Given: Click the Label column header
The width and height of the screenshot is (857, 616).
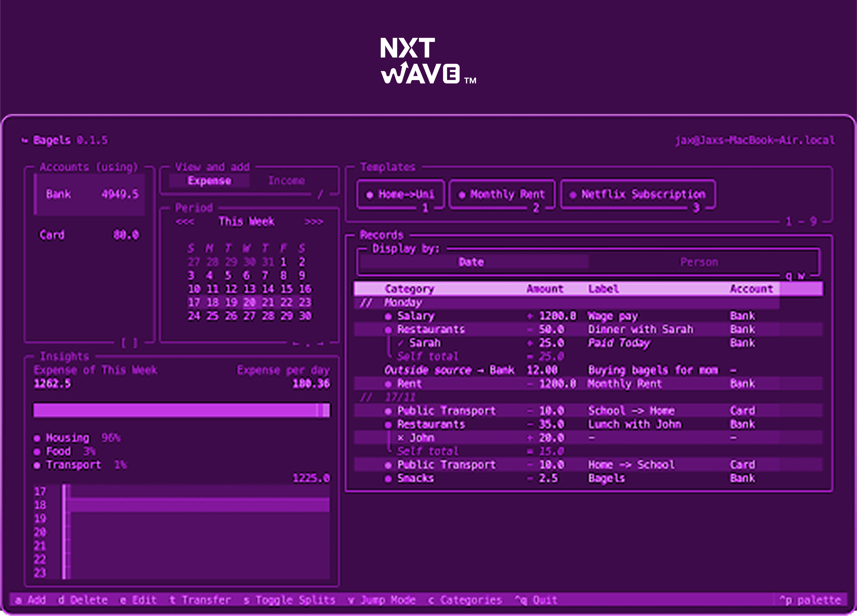Looking at the screenshot, I should tap(604, 289).
